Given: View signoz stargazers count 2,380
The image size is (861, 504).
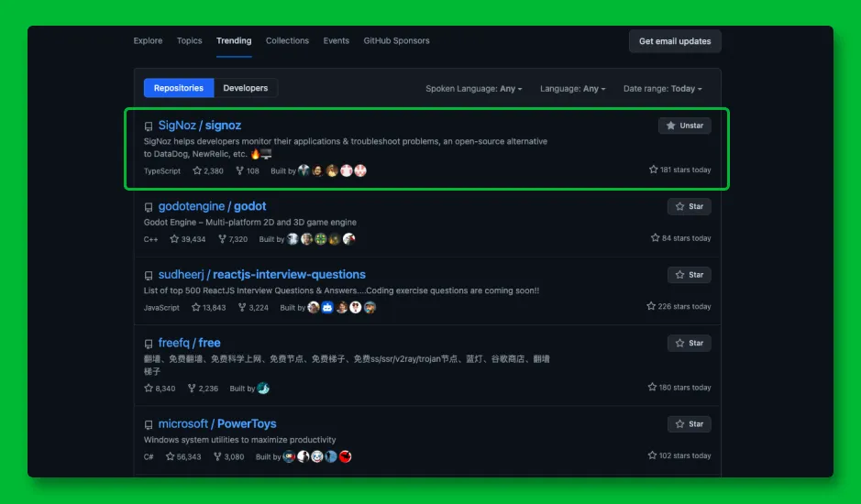Looking at the screenshot, I should [x=208, y=170].
